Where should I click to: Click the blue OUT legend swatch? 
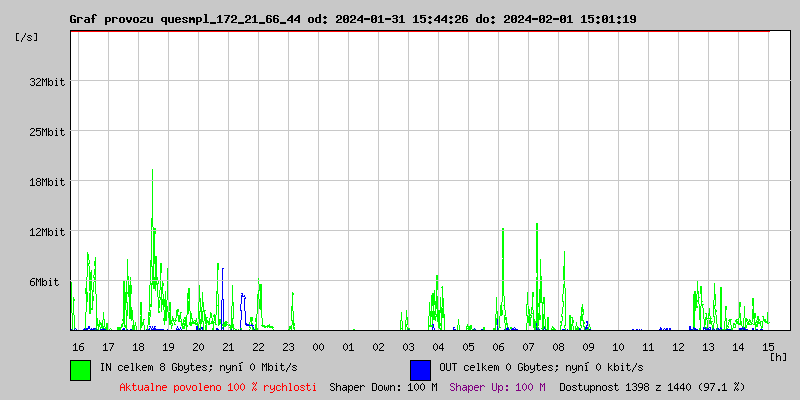point(420,369)
